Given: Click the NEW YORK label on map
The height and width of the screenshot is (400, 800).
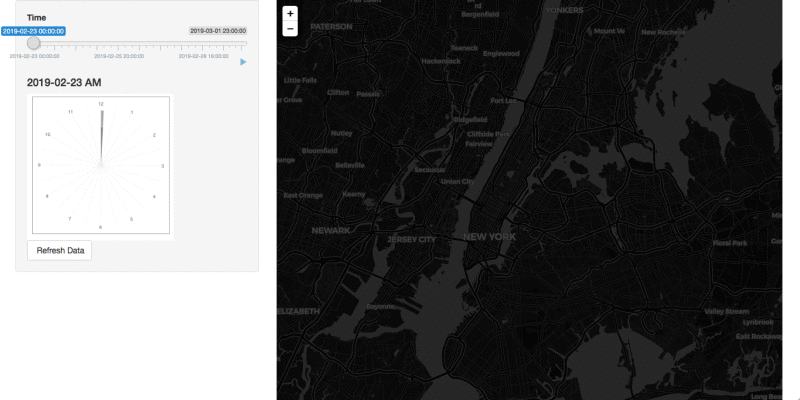Looking at the screenshot, I should point(489,237).
